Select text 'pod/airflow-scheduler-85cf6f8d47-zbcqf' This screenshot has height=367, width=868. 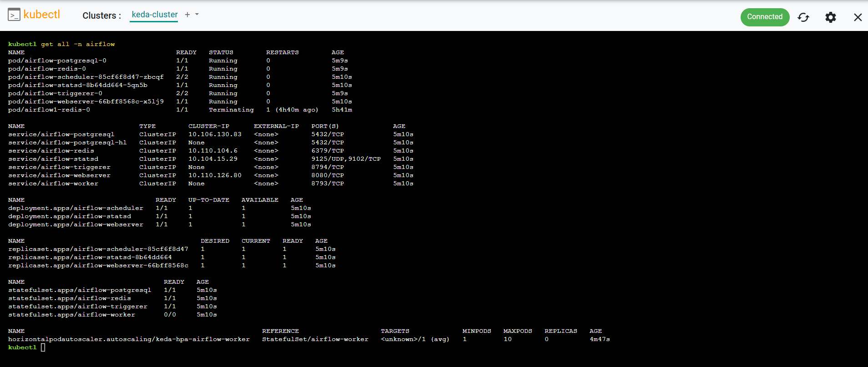pos(86,77)
